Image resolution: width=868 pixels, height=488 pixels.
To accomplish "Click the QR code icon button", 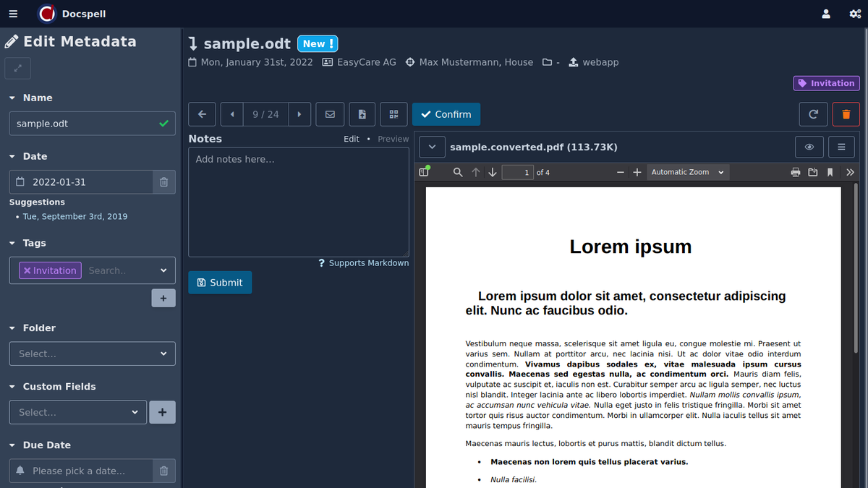I will click(x=393, y=114).
